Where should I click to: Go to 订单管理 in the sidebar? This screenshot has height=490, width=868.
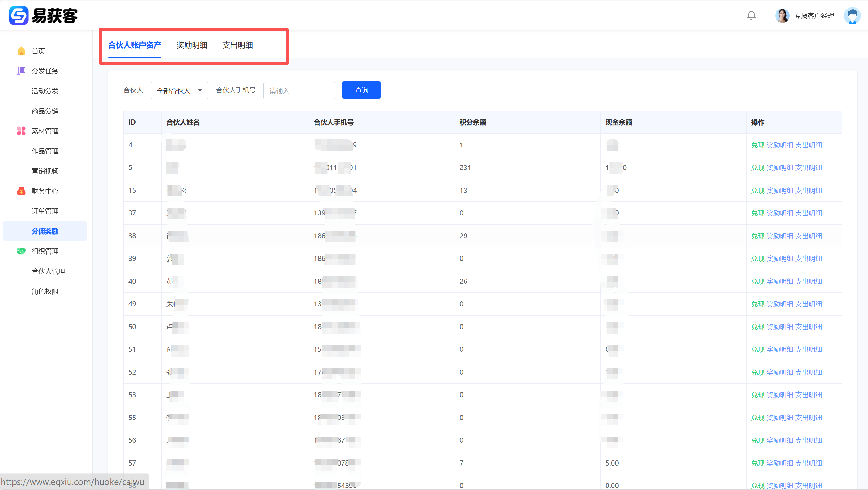(45, 211)
